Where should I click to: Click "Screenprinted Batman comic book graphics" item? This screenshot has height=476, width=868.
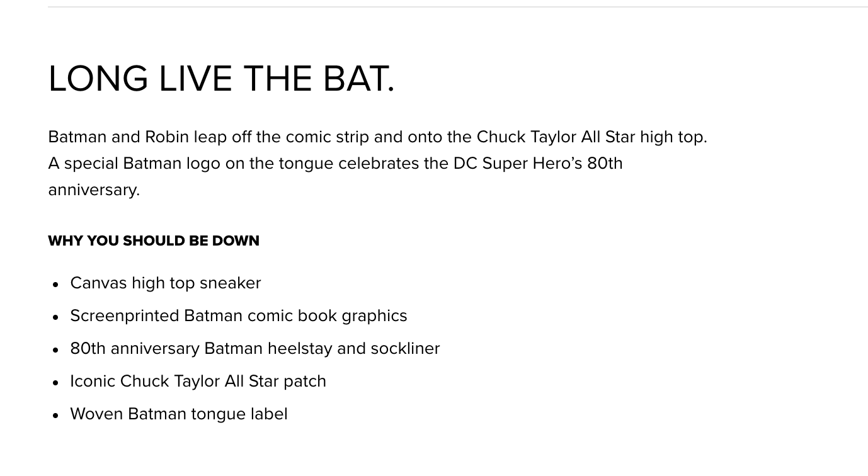click(239, 316)
